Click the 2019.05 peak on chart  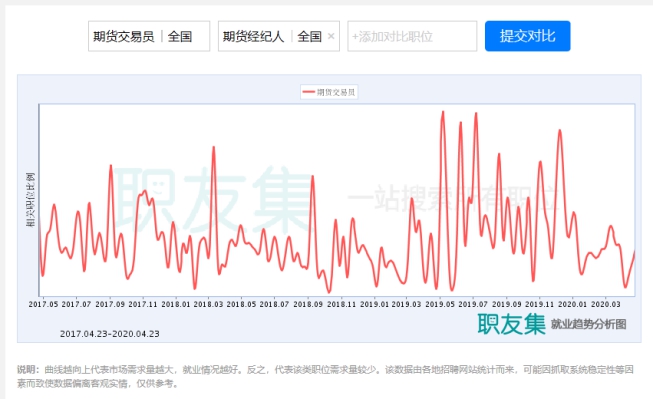click(x=443, y=112)
